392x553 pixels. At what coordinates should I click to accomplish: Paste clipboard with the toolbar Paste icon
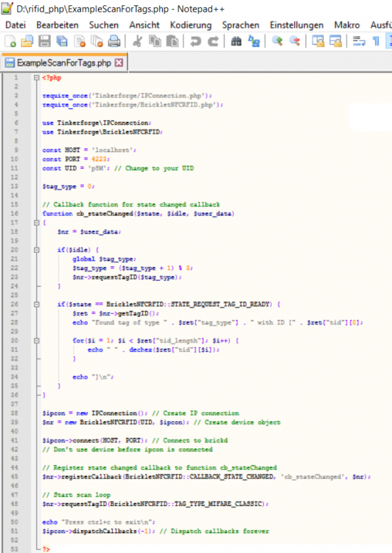click(x=172, y=41)
